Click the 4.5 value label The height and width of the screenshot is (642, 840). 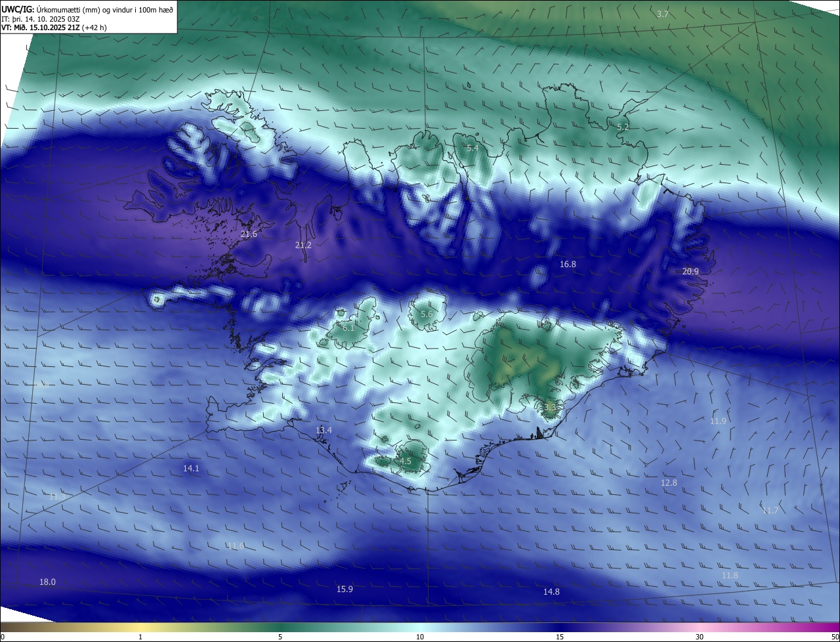pyautogui.click(x=406, y=461)
